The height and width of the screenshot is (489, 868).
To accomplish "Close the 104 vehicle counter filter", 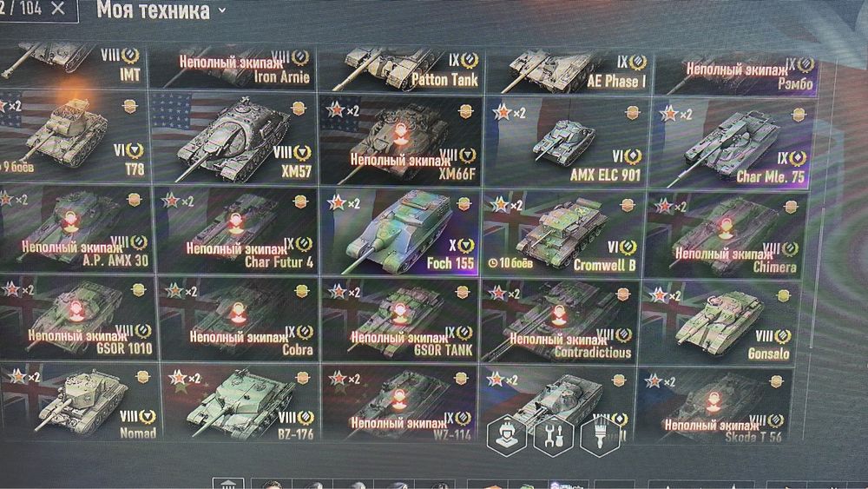I will [58, 8].
